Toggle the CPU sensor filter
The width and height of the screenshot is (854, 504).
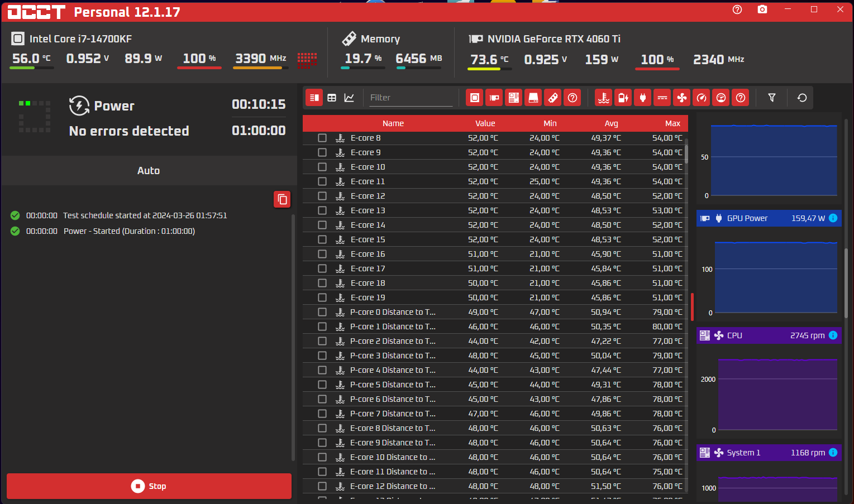click(475, 98)
